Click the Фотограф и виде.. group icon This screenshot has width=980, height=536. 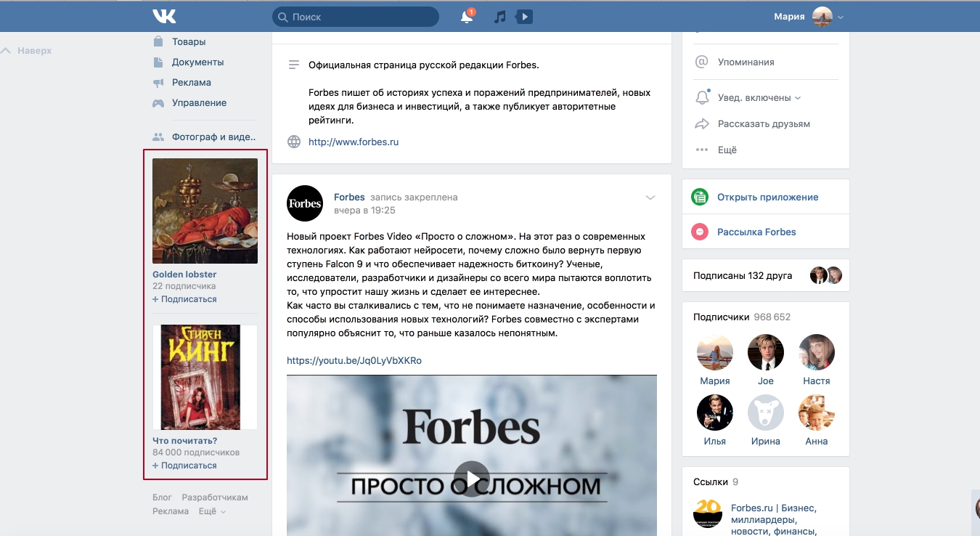pos(158,137)
